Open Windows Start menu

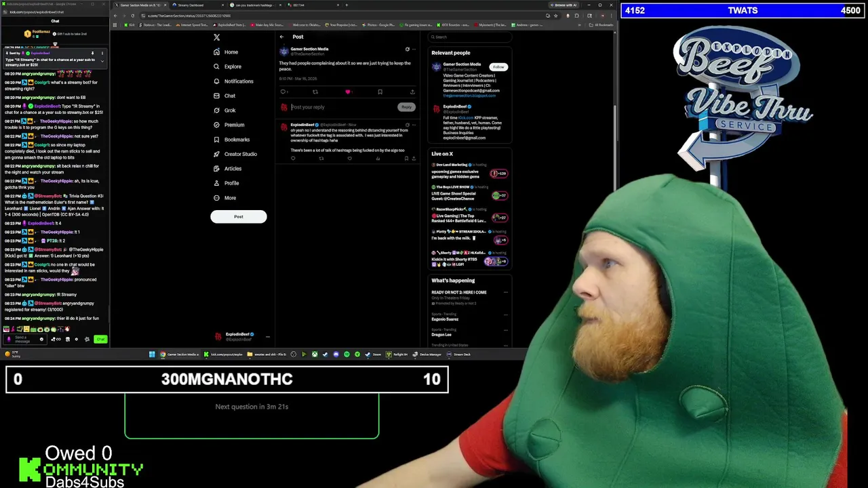tap(152, 354)
